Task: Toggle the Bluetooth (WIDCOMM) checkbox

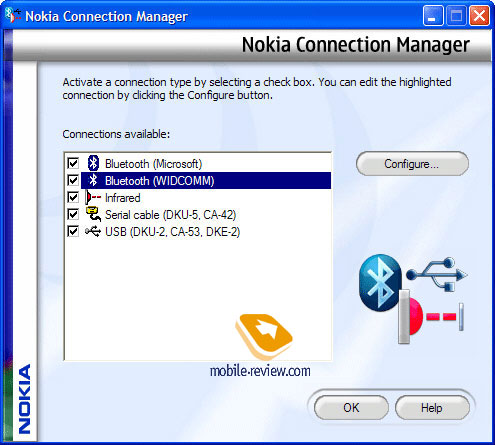Action: tap(73, 180)
